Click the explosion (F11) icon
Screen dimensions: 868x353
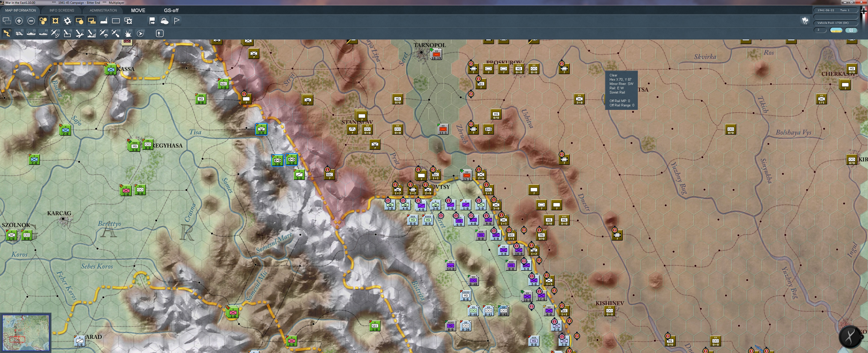click(128, 33)
